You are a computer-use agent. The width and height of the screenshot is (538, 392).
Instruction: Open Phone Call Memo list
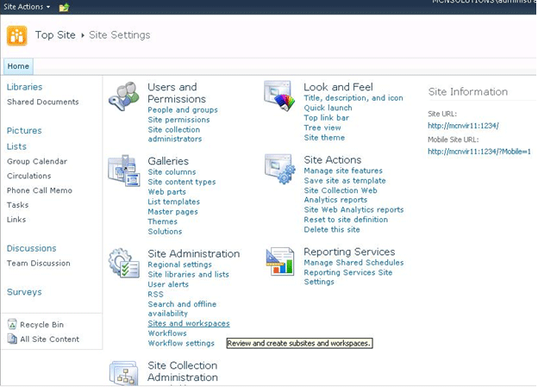point(40,190)
